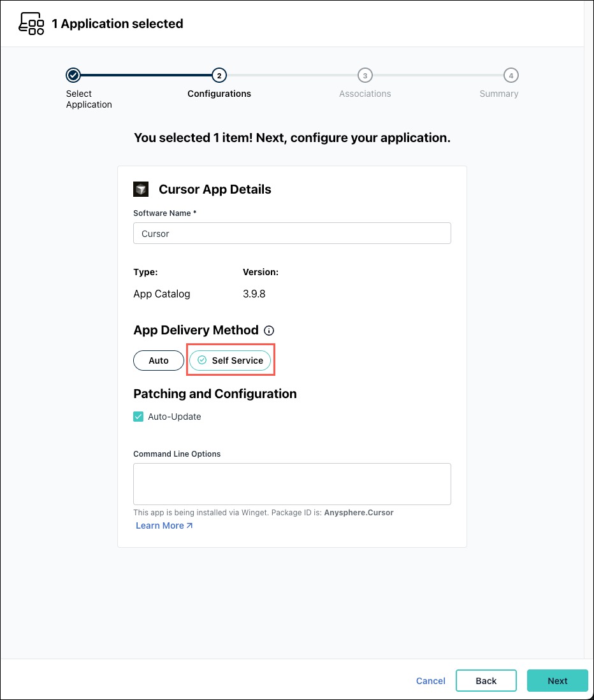The height and width of the screenshot is (700, 594).
Task: Click the Cursor App Details heading
Action: coord(215,189)
